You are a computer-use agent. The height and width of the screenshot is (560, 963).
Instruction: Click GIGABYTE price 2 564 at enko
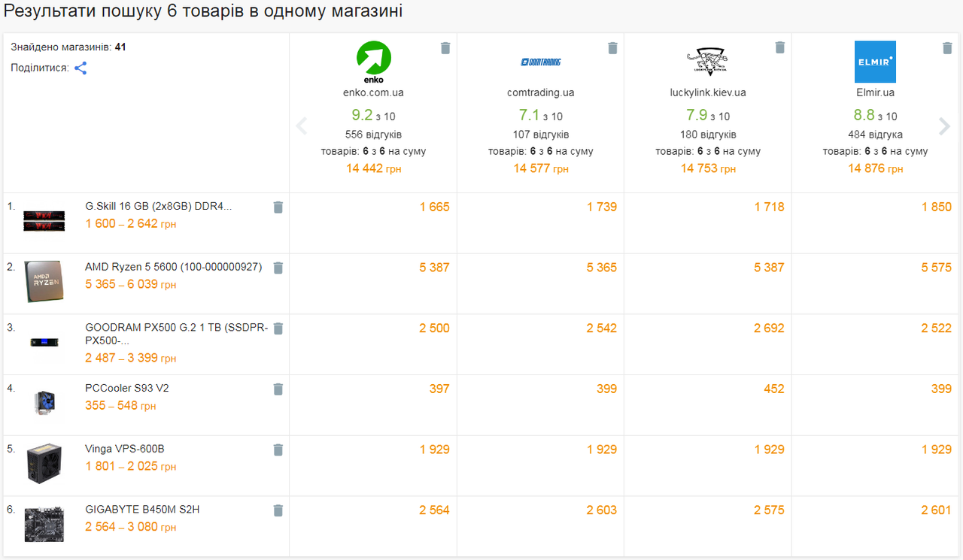pyautogui.click(x=434, y=510)
